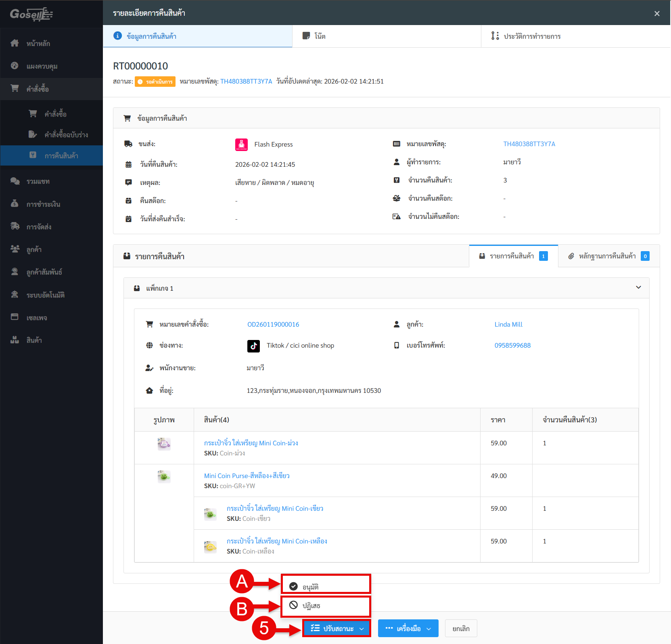Click the Flash Express carrier logo
Image resolution: width=671 pixels, height=644 pixels.
241,145
